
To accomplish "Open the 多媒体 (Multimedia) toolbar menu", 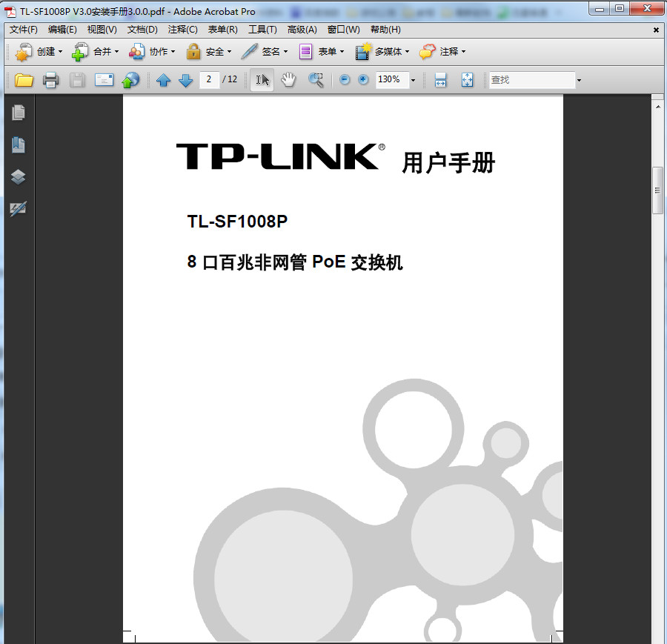I will click(x=382, y=52).
